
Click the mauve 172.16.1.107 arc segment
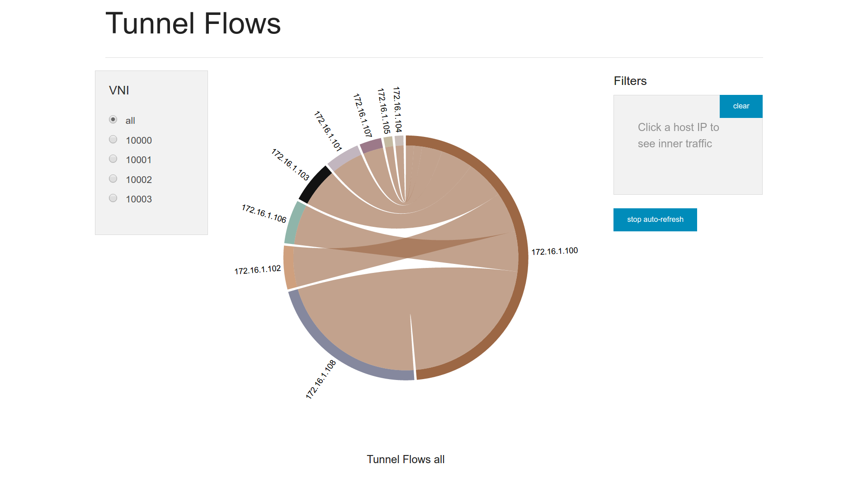point(371,145)
